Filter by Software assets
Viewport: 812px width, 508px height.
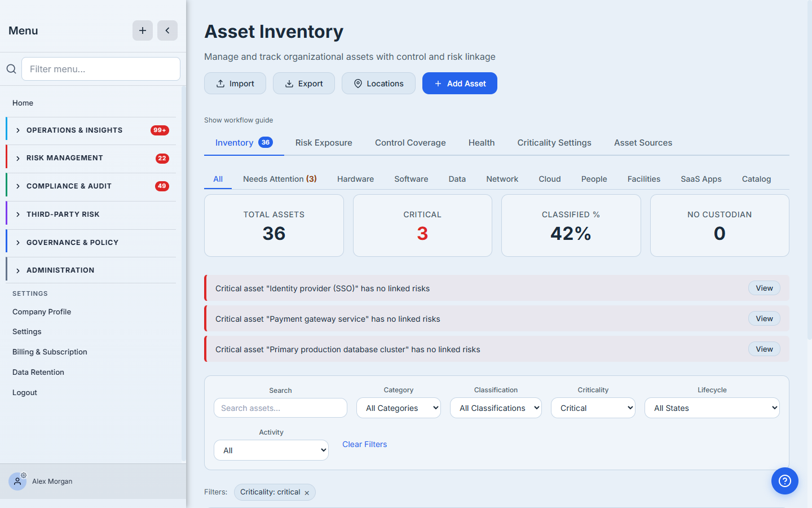(411, 179)
